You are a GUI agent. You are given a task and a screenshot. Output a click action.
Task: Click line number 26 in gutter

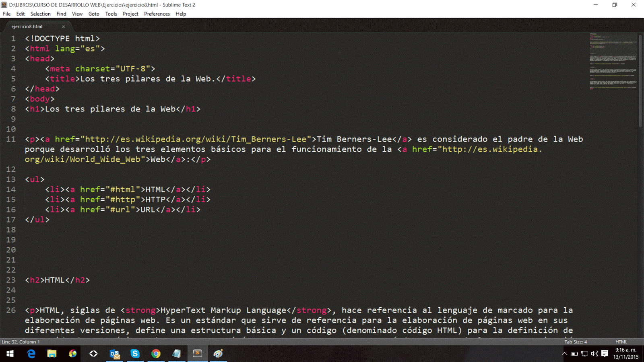point(11,310)
